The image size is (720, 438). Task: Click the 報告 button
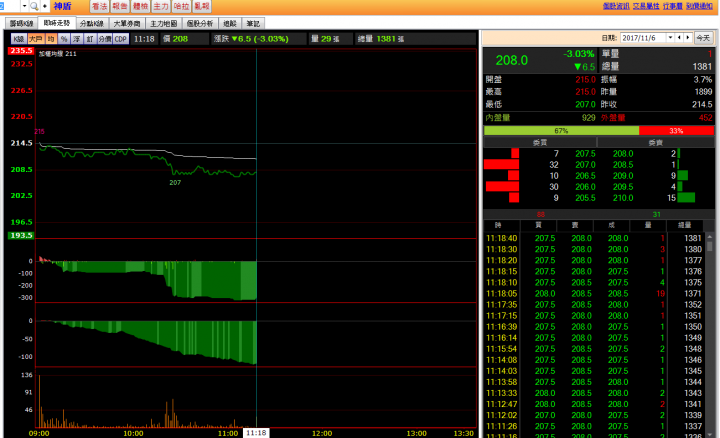click(120, 6)
